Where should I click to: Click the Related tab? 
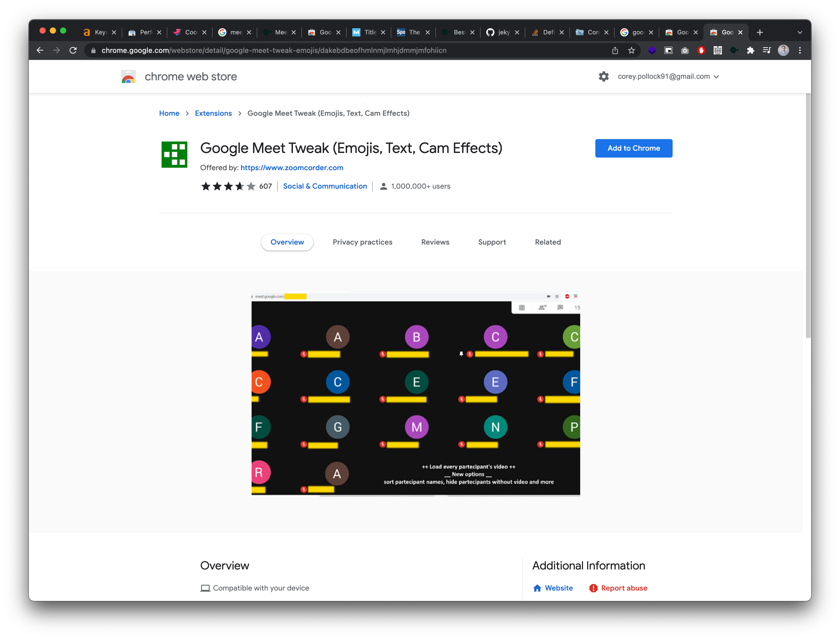point(548,242)
